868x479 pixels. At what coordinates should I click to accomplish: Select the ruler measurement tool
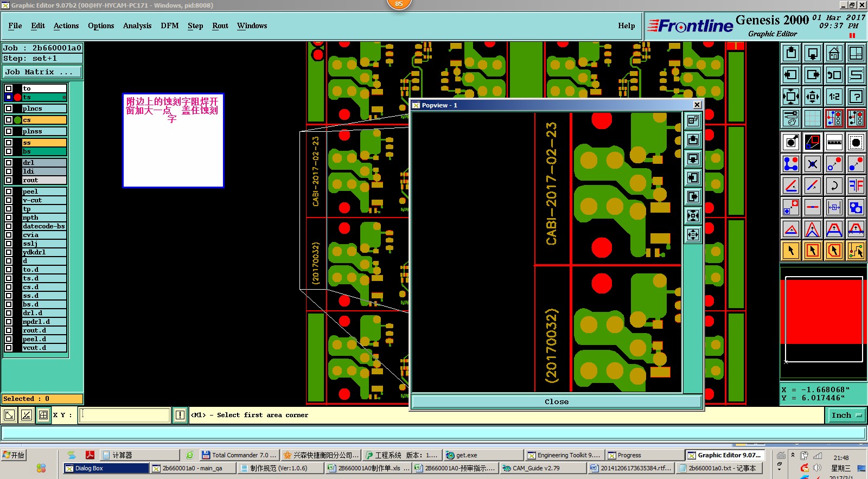834,142
